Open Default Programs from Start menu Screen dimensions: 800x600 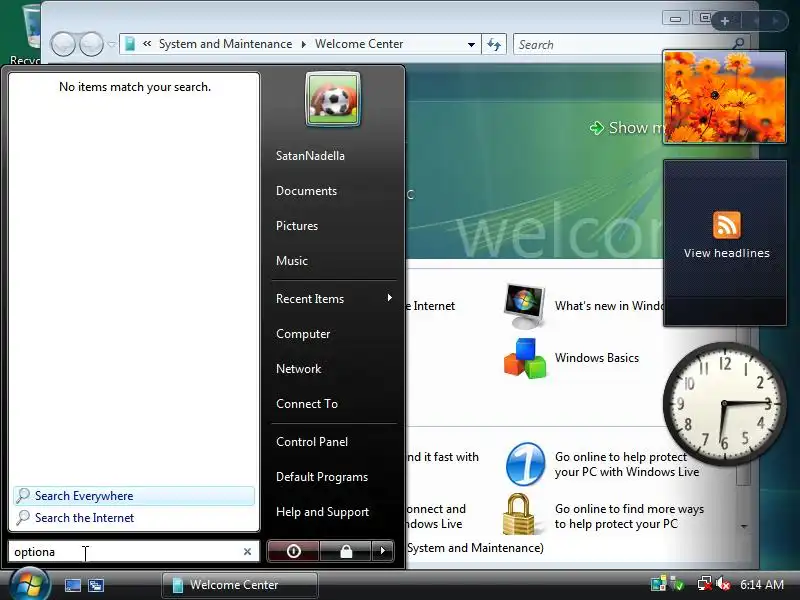pyautogui.click(x=322, y=477)
